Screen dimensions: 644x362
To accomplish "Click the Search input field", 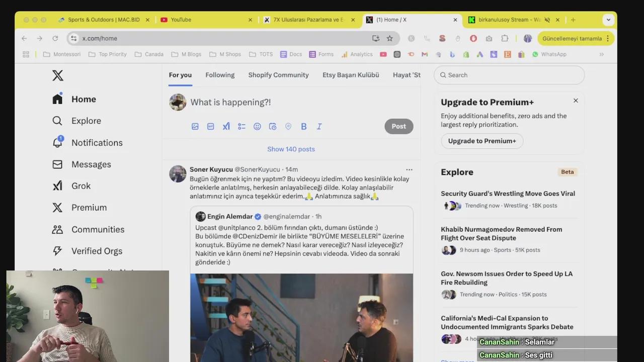I will 509,75.
